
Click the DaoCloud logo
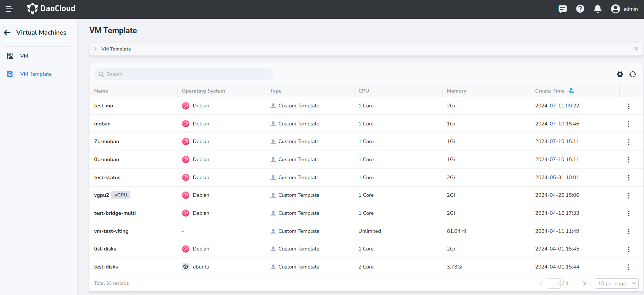(x=51, y=8)
